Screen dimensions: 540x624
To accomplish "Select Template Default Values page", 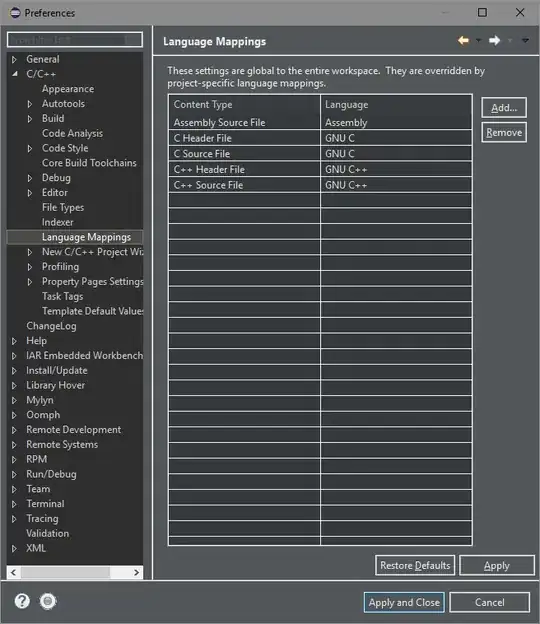I will 93,311.
